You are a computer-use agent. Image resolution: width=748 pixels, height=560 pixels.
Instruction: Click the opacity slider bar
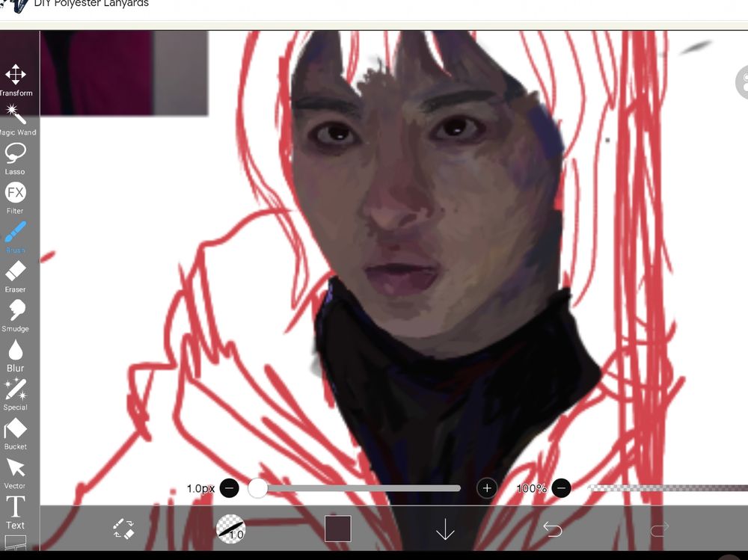pos(668,488)
